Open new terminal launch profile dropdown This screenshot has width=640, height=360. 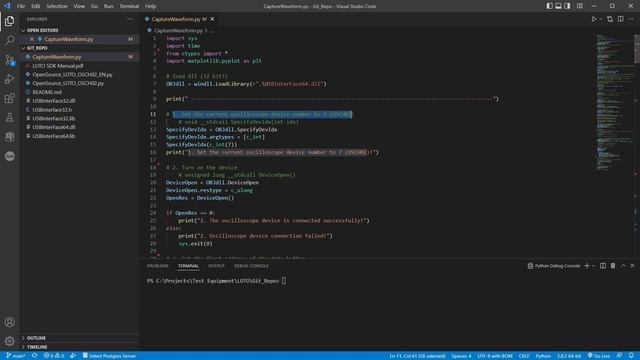point(593,266)
